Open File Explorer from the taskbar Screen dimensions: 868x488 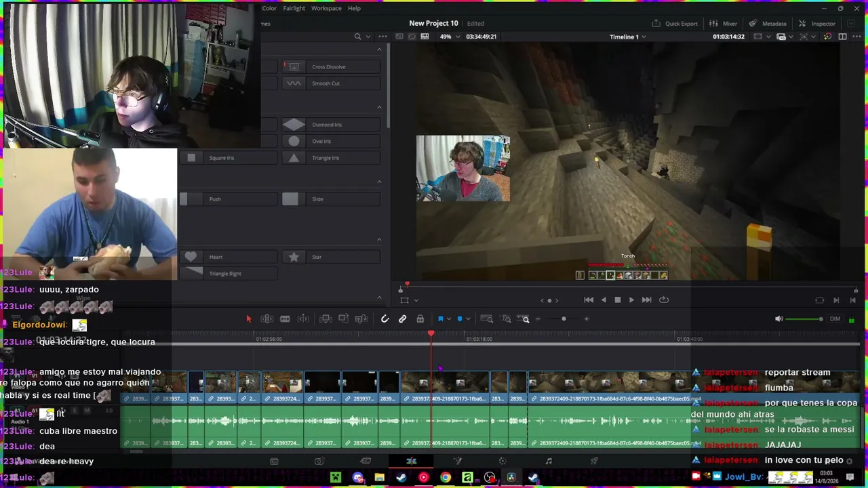point(380,478)
